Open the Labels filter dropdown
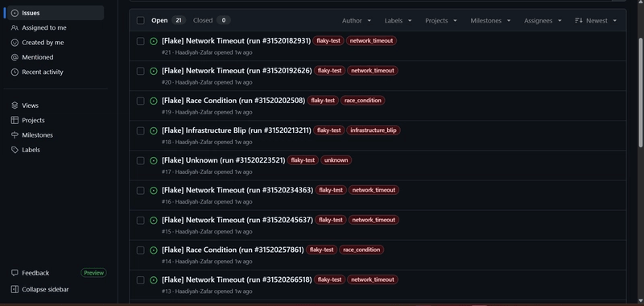 pyautogui.click(x=398, y=21)
